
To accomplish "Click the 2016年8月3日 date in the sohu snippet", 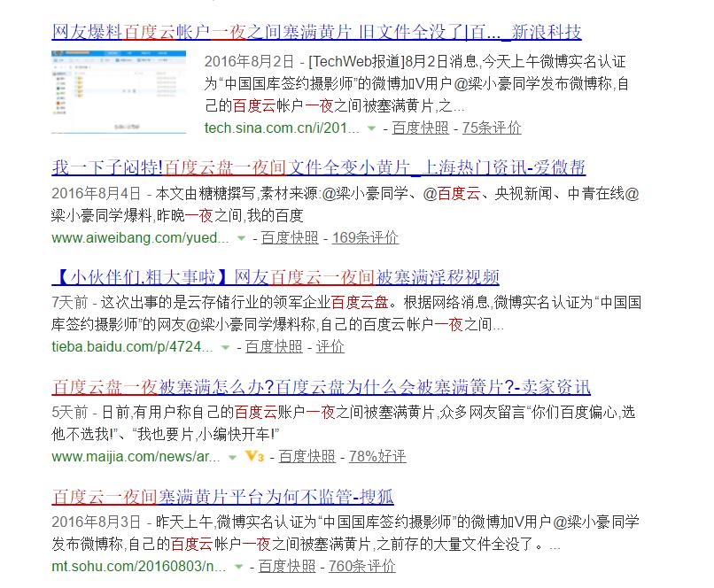I will [x=96, y=522].
